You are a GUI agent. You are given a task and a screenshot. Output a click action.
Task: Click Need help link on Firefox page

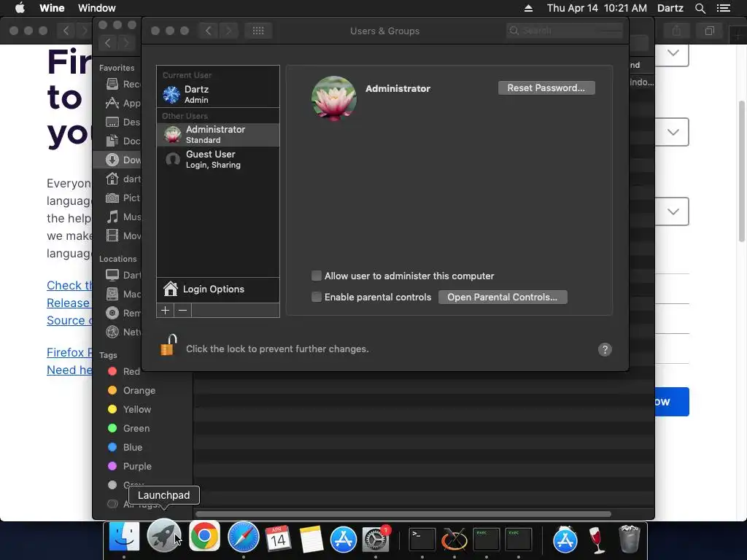[69, 370]
